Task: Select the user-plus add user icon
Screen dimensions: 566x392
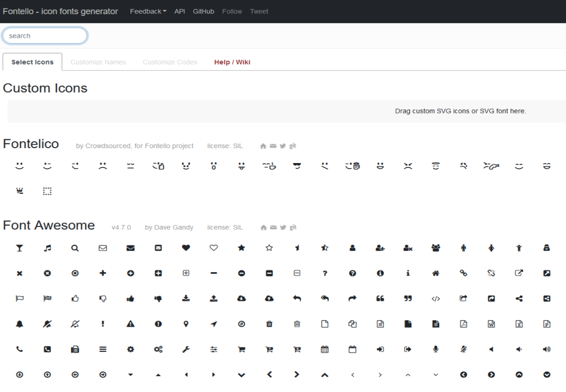Action: tap(380, 248)
